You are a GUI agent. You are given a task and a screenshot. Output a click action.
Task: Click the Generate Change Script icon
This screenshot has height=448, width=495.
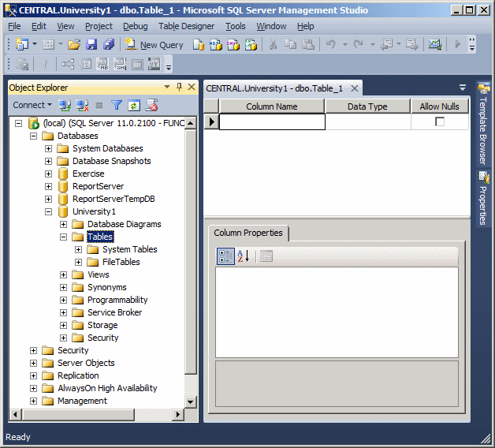tap(22, 64)
